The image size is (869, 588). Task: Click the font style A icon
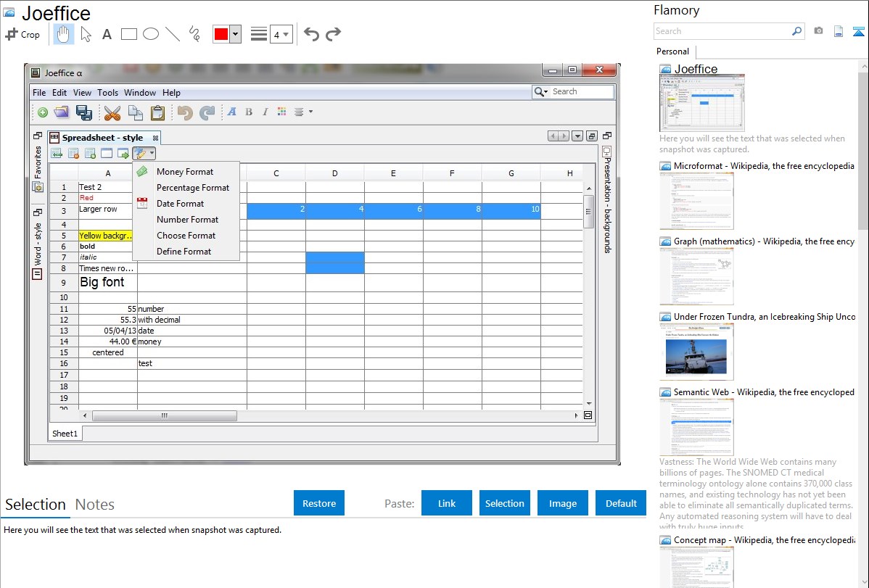click(232, 112)
